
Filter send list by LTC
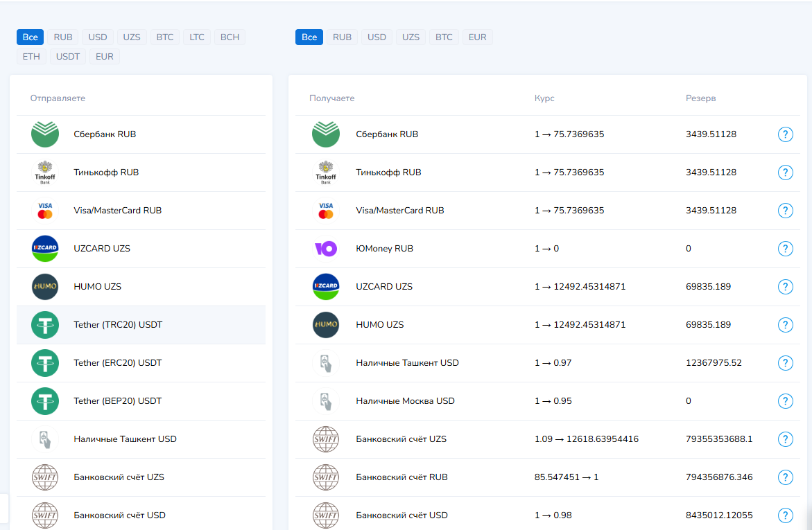coord(197,37)
